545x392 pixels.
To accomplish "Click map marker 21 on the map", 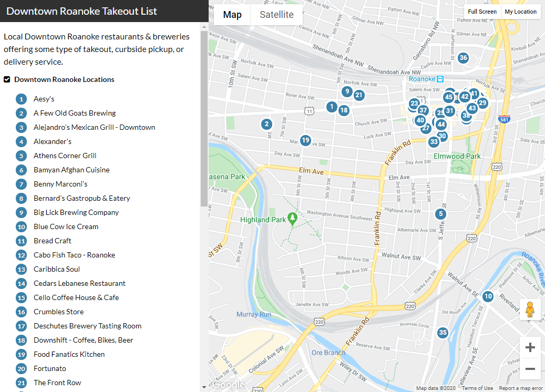I will (359, 95).
